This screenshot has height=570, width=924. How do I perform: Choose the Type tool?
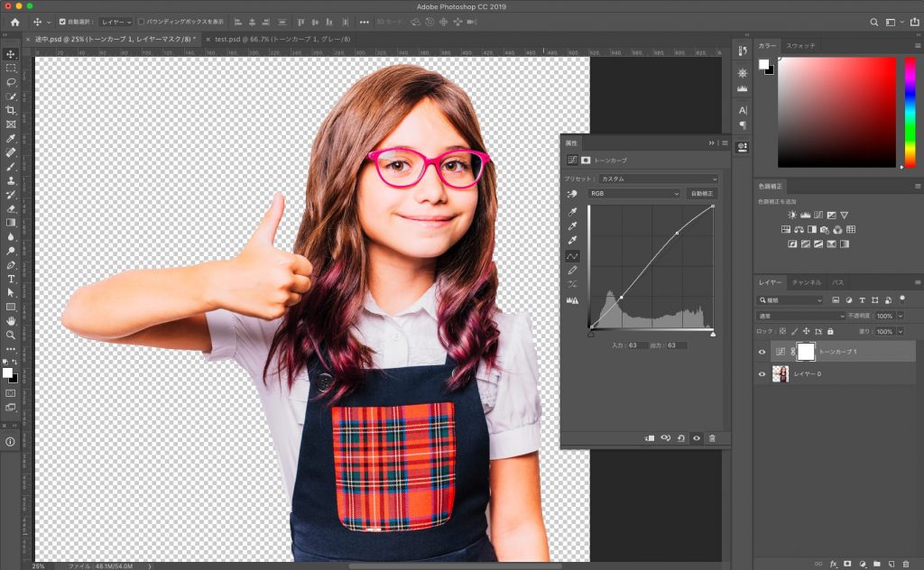11,279
